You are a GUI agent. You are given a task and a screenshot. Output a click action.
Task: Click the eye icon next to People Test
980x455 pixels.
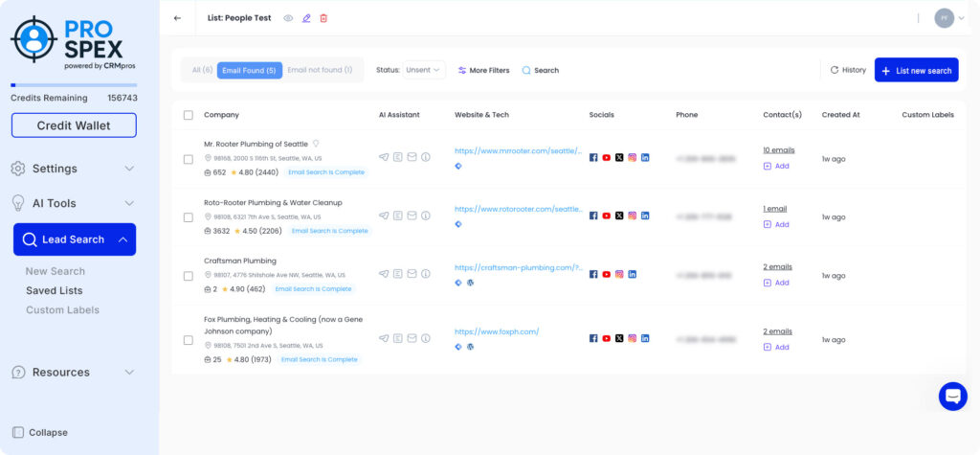coord(288,18)
